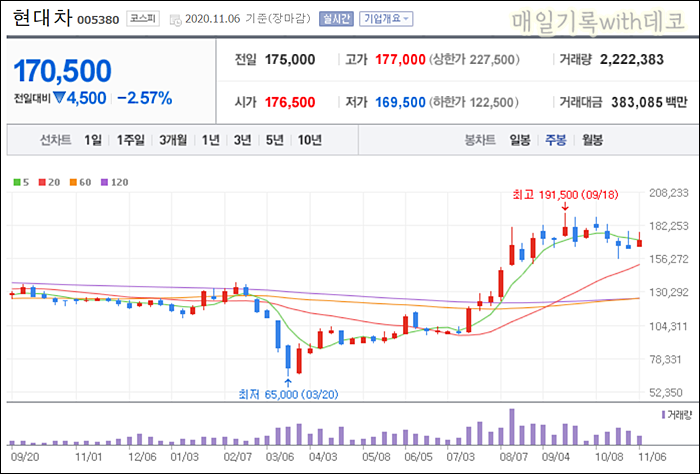Switch to 월봉 monthly candle chart
700x474 pixels.
592,140
